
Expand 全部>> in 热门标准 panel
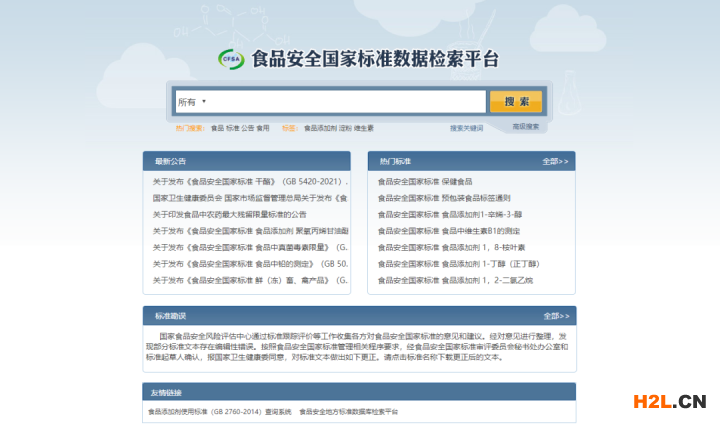pyautogui.click(x=555, y=161)
